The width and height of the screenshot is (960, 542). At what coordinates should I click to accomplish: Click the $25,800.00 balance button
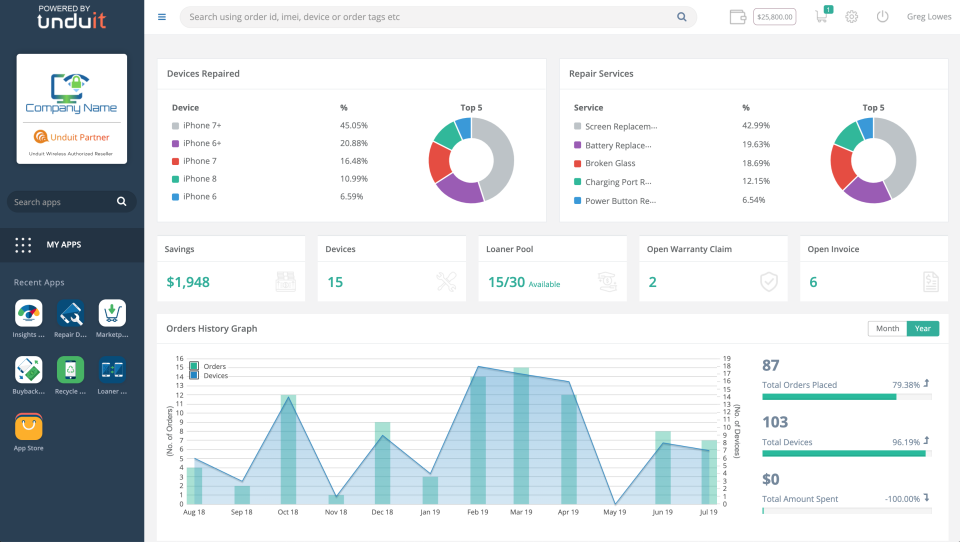click(774, 17)
